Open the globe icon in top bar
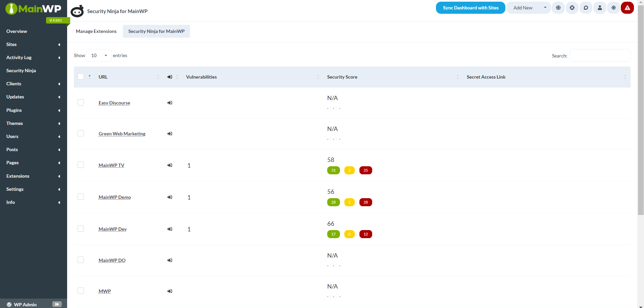 pos(558,8)
